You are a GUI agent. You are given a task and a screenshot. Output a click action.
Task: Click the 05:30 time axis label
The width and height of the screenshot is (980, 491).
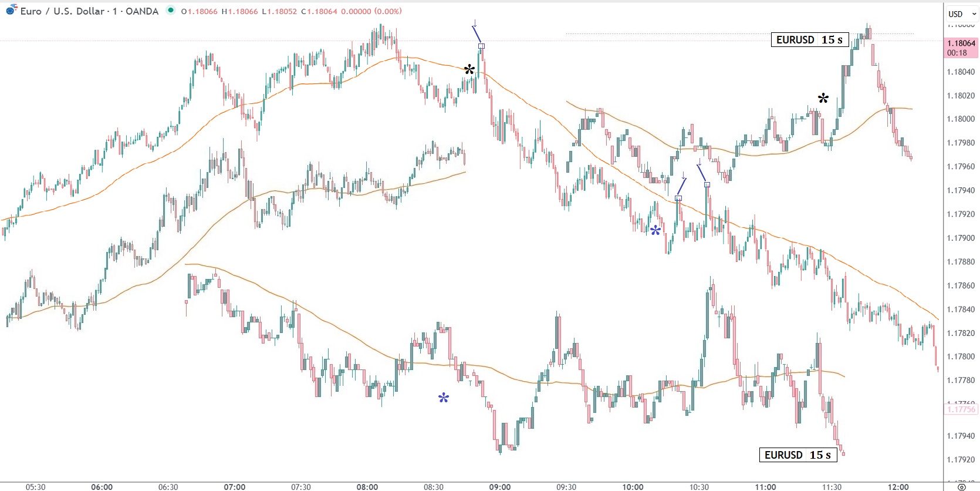(36, 487)
